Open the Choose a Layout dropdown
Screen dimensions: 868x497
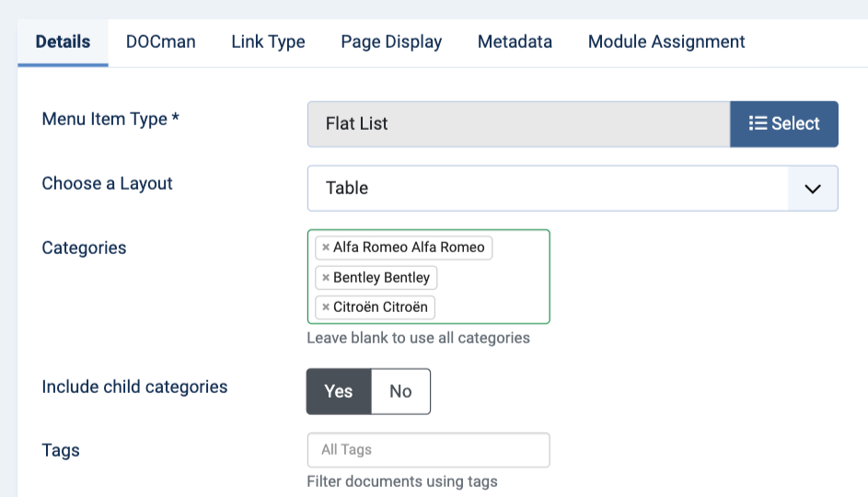[x=547, y=188]
